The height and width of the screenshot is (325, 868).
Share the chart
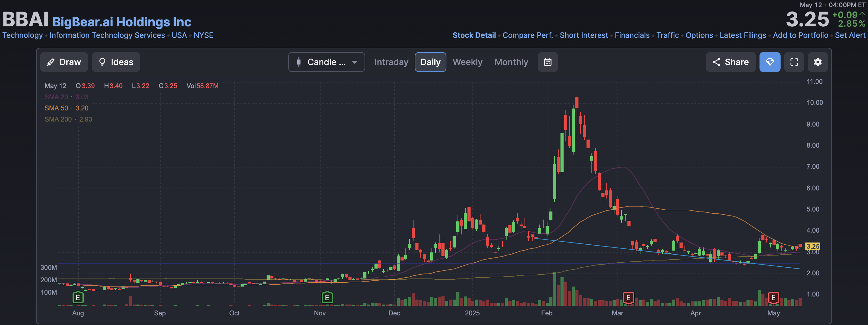pyautogui.click(x=731, y=62)
